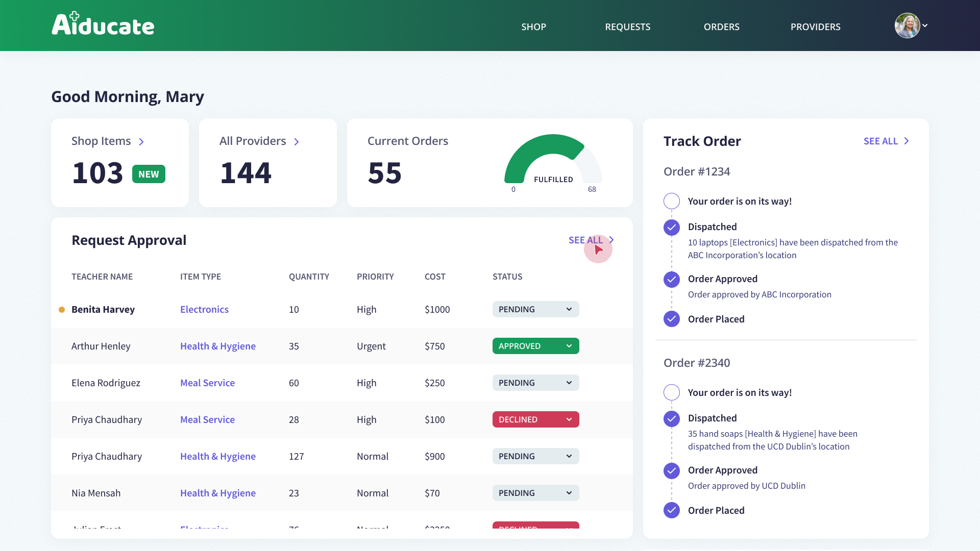This screenshot has height=551, width=980.
Task: Navigate to ORDERS
Action: tap(721, 27)
